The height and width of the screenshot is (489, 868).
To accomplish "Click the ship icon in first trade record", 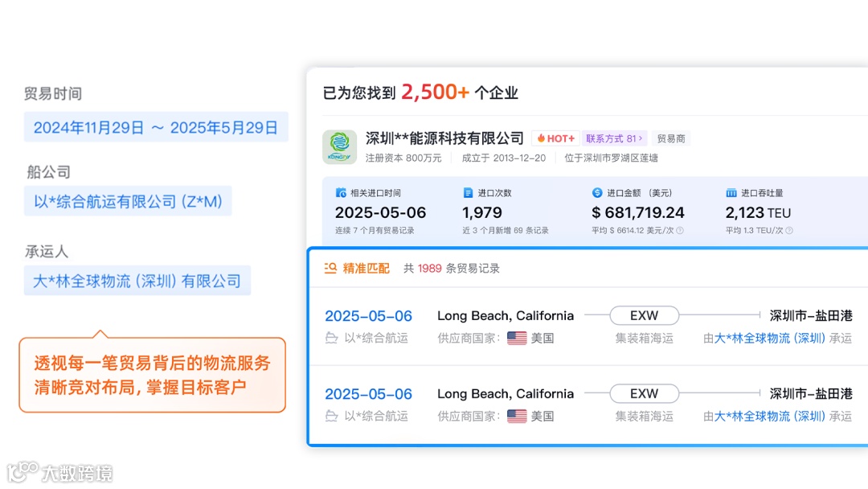I will 331,339.
